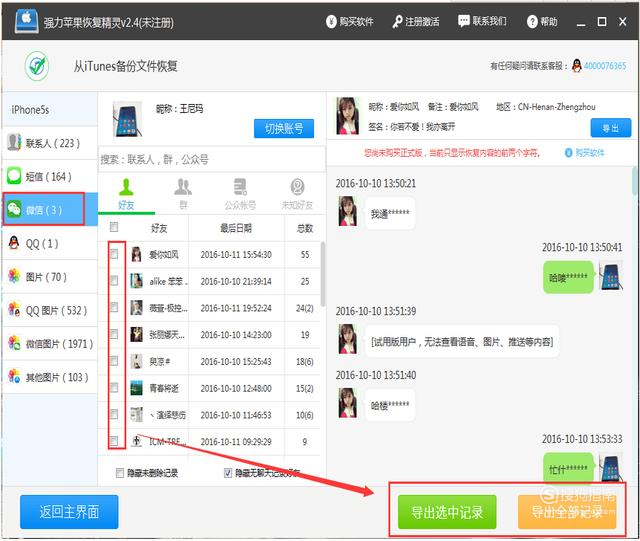The width and height of the screenshot is (640, 541).
Task: Click the iTunes backup restore checkmark icon
Action: pos(37,66)
